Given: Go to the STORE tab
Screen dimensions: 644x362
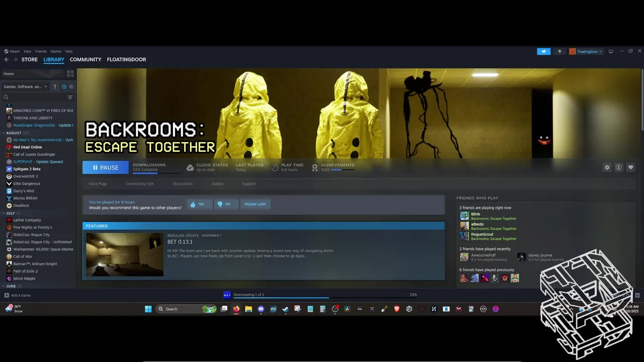Looking at the screenshot, I should coord(30,59).
